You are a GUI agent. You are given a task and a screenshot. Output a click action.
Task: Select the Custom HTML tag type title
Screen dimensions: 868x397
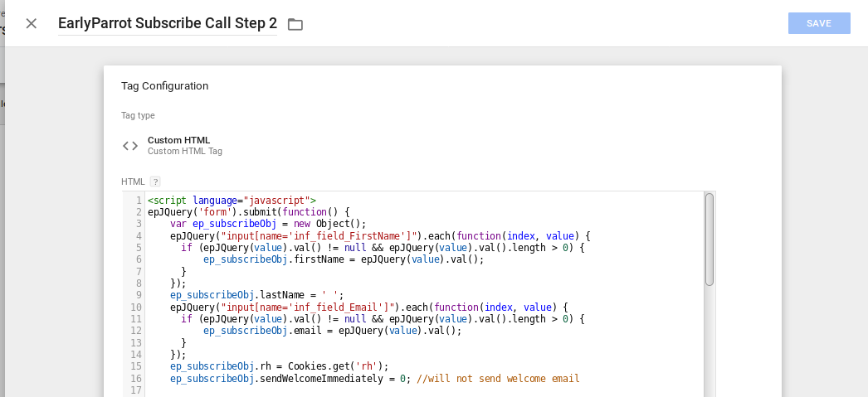coord(178,140)
